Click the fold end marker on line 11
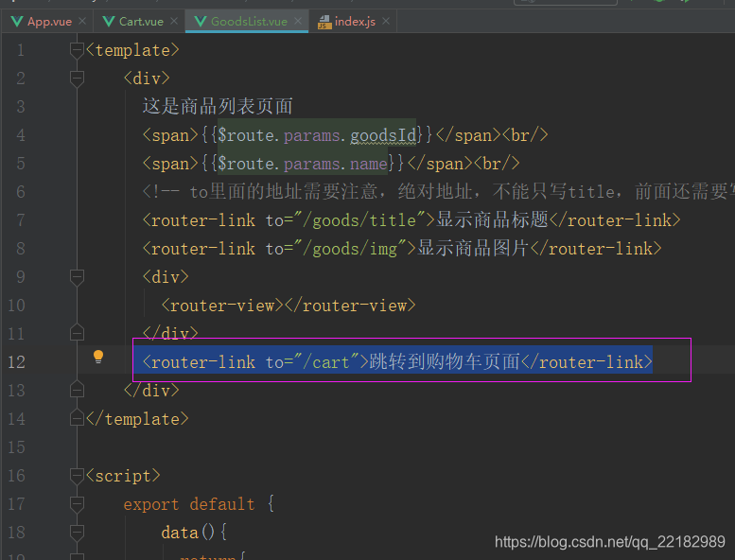Viewport: 735px width, 560px height. tap(77, 333)
